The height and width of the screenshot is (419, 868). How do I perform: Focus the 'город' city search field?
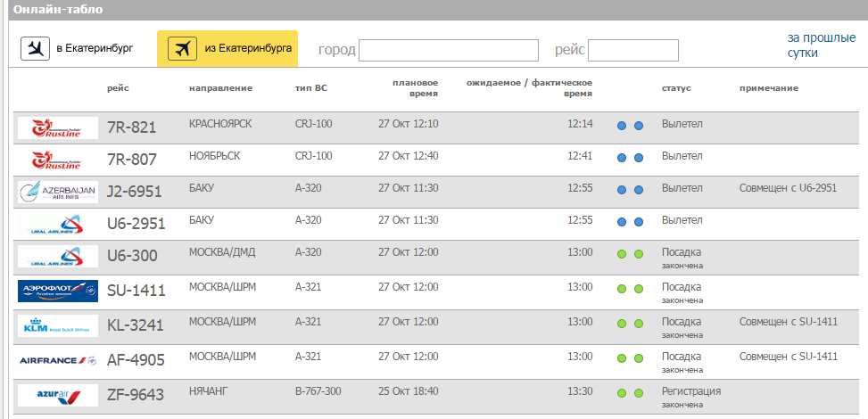tap(448, 50)
